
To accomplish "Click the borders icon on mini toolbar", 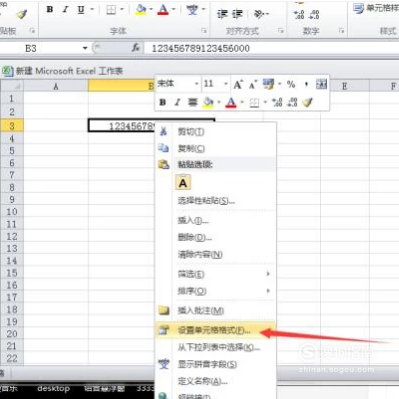I will pos(254,102).
